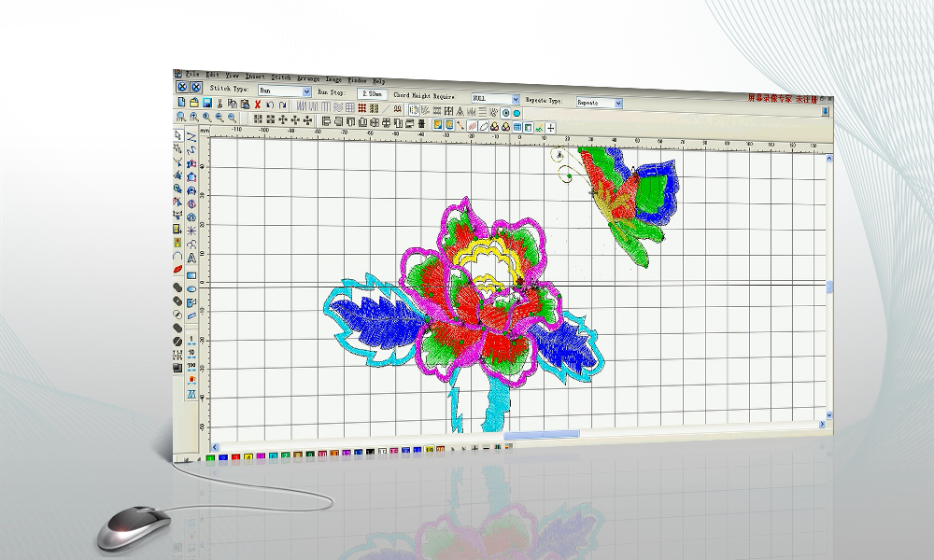Open the Insert menu
This screenshot has height=560, width=934.
[255, 77]
